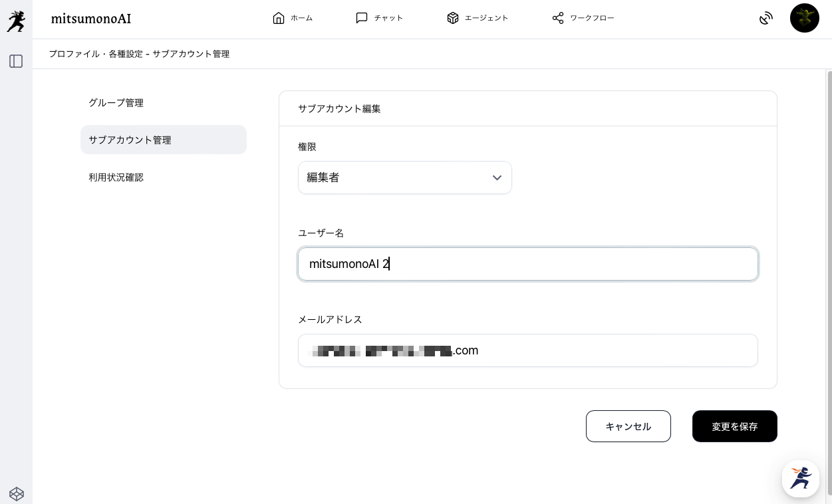Click the mitsumonoAI ninja logo icon
The image size is (832, 504).
[x=16, y=21]
